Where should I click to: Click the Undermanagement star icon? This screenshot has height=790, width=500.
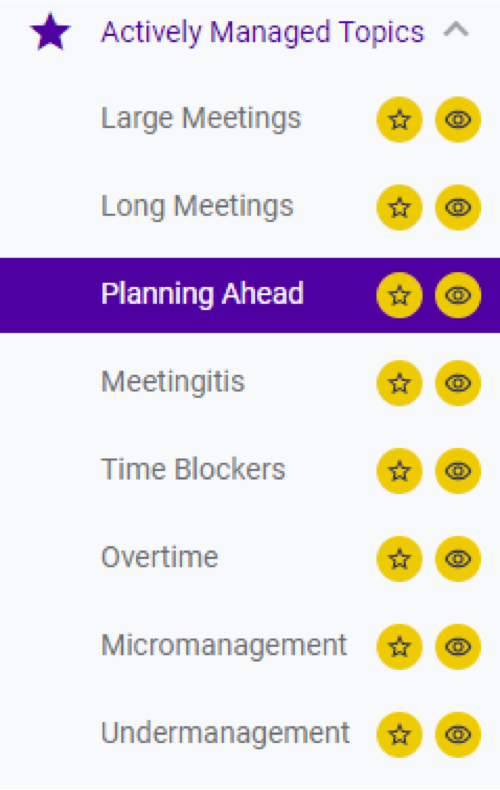(399, 735)
